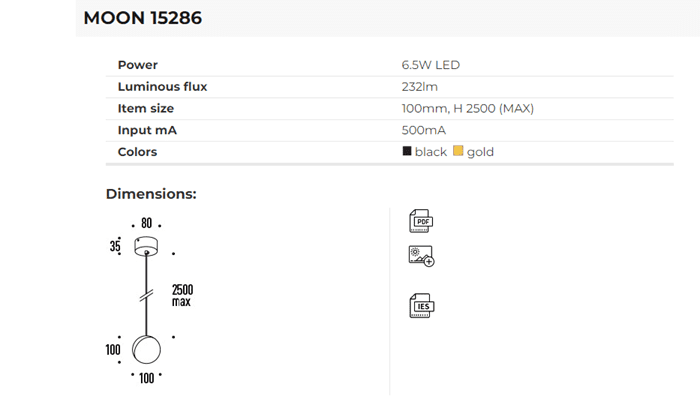Viewport: 700px width, 420px height.
Task: Click the ceiling canopy in the drawing
Action: [146, 246]
